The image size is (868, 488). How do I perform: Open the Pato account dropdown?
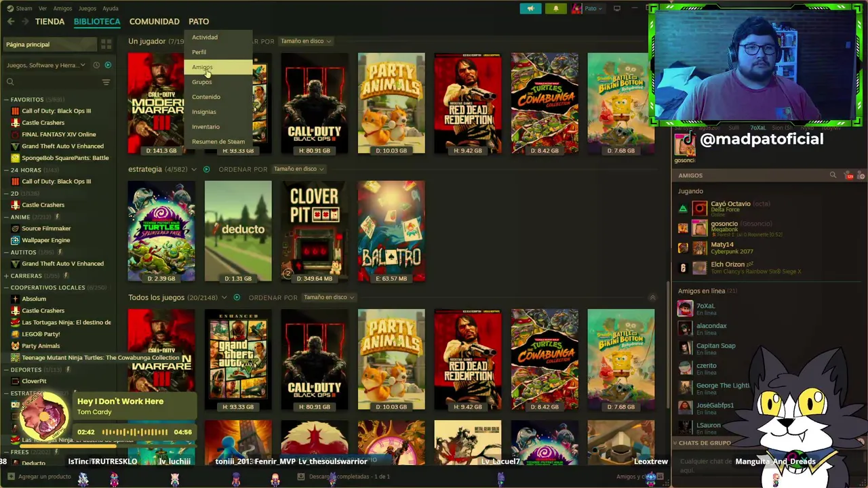587,8
